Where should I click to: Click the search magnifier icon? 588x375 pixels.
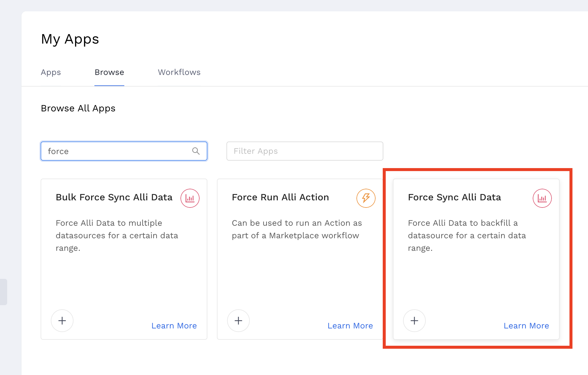point(196,151)
